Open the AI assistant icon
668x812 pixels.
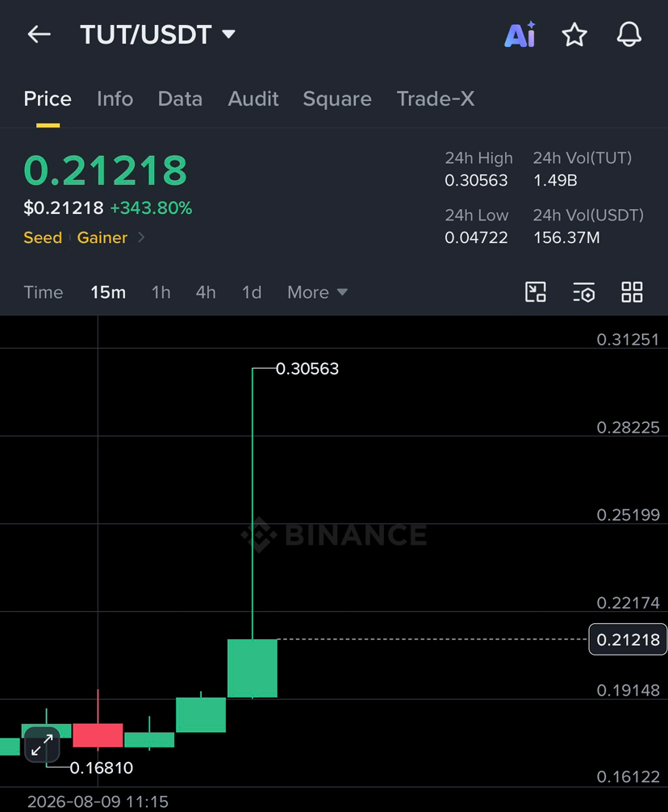[x=520, y=35]
